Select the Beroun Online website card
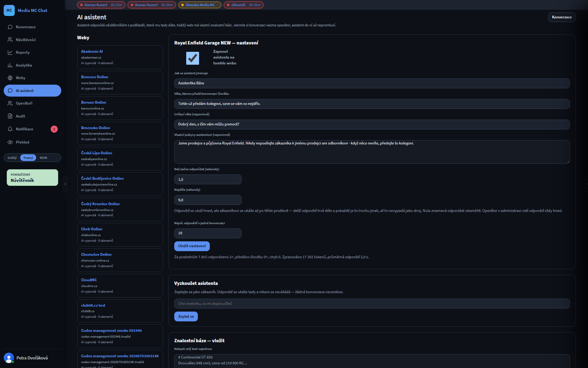Image resolution: width=588 pixels, height=368 pixels. 120,108
